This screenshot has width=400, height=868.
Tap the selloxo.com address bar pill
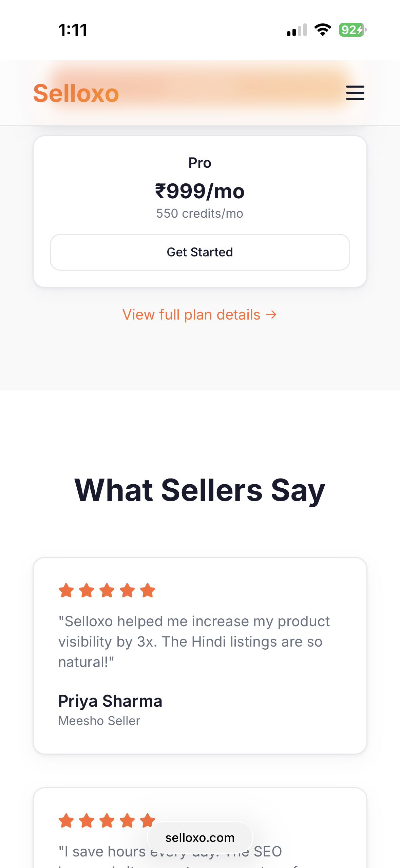coord(200,837)
